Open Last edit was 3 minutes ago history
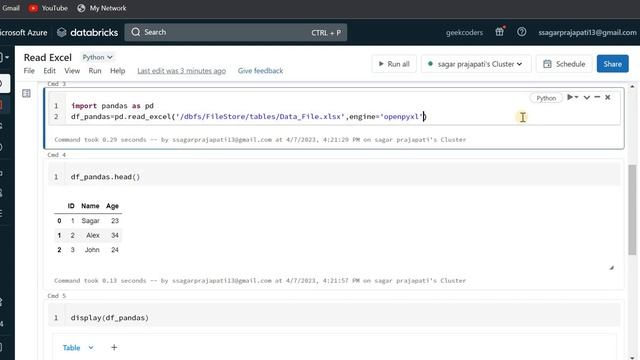 (x=181, y=71)
